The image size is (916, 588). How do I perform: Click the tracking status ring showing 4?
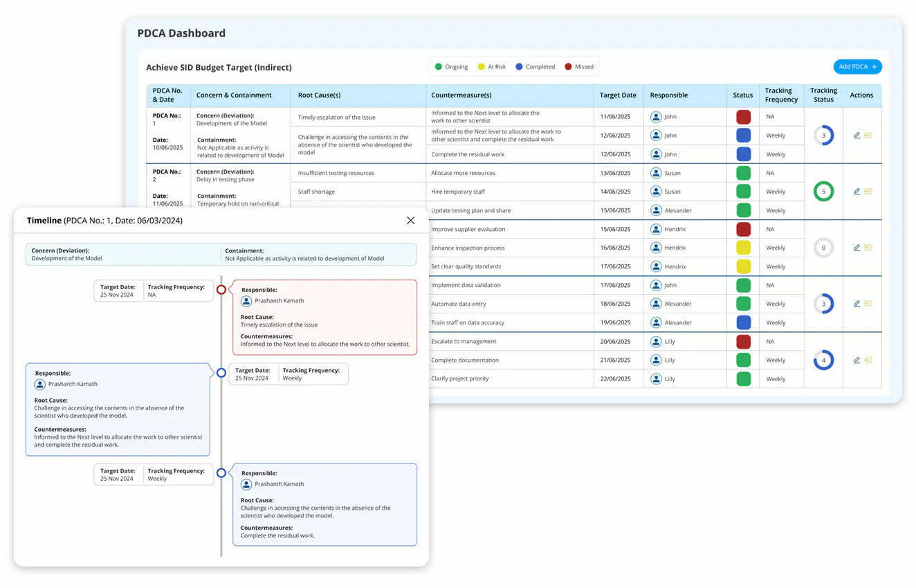[x=823, y=360]
